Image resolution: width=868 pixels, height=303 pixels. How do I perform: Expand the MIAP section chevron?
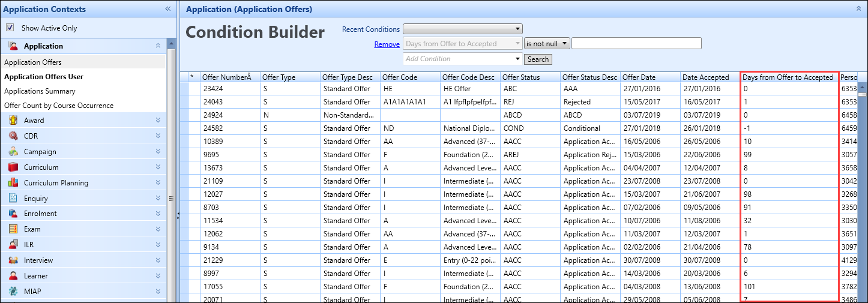158,292
